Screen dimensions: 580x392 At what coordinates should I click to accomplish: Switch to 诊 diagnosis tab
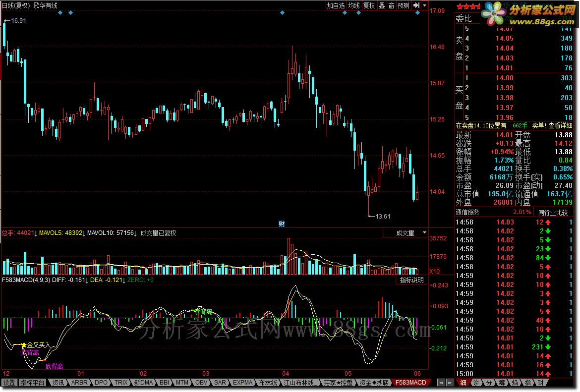(476, 383)
